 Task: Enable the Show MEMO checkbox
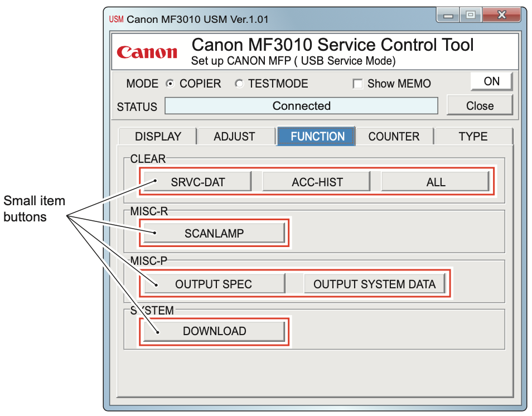357,84
